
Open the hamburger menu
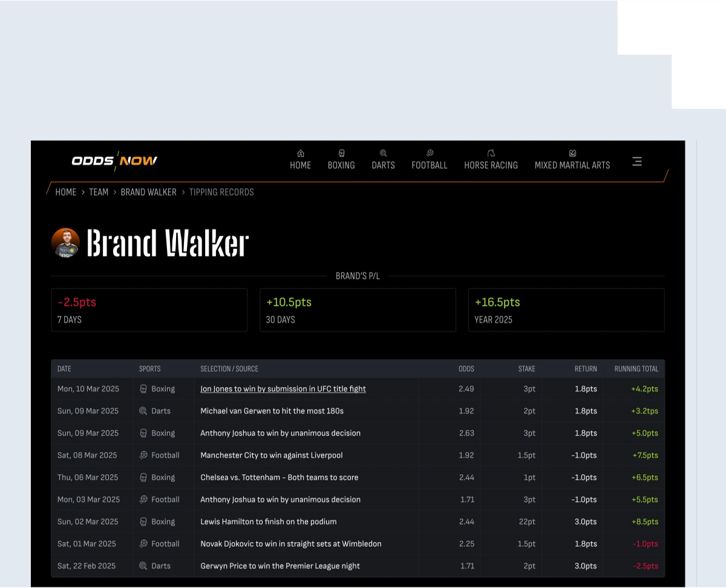(x=636, y=162)
